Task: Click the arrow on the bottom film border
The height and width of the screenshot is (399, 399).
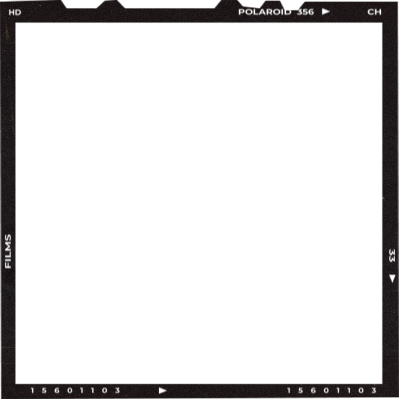Action: pyautogui.click(x=162, y=390)
